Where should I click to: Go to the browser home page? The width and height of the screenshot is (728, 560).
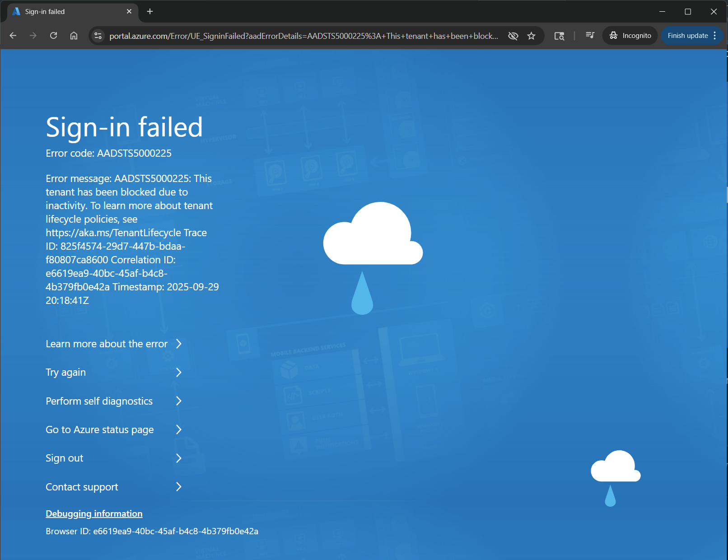point(74,36)
